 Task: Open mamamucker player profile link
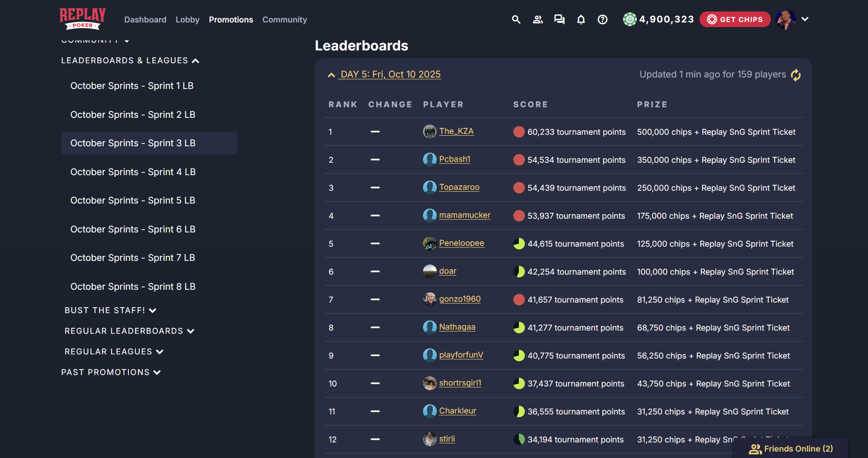(465, 215)
